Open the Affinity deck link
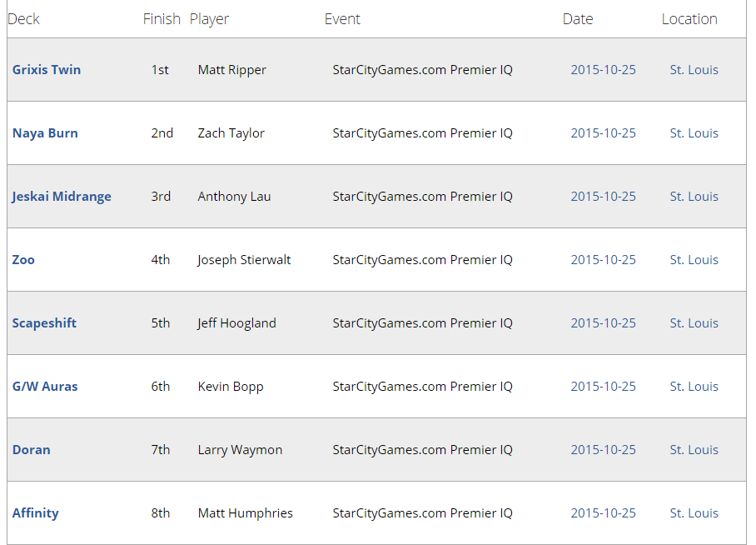 pos(35,513)
